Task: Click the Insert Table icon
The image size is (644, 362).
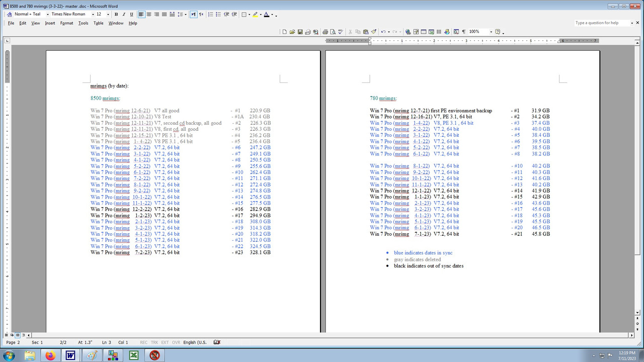Action: [x=424, y=32]
